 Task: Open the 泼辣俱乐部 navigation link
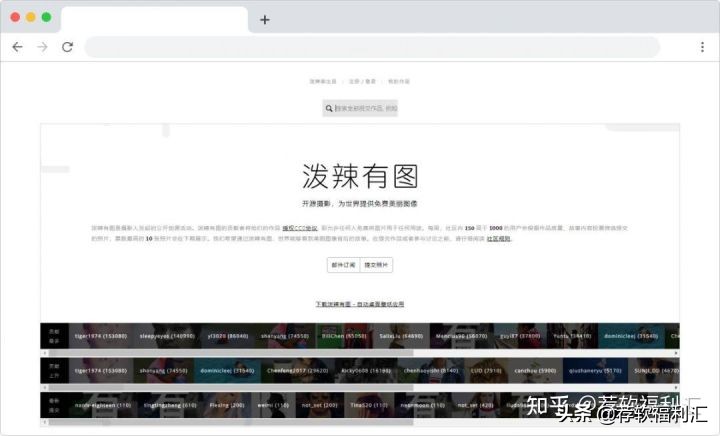(323, 82)
